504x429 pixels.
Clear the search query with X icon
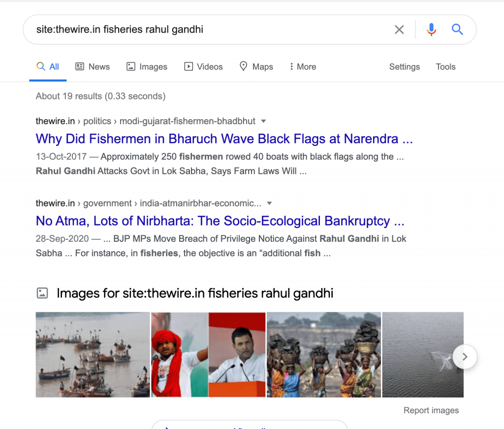click(399, 30)
